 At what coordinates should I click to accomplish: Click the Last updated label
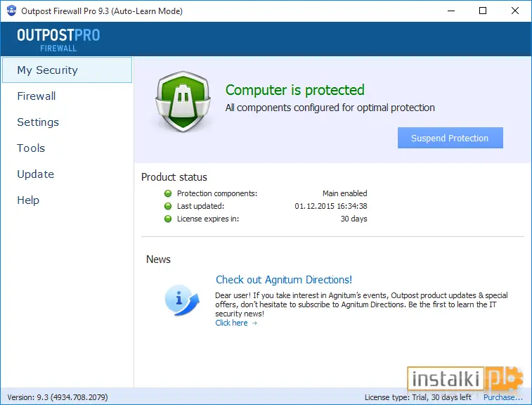(200, 206)
